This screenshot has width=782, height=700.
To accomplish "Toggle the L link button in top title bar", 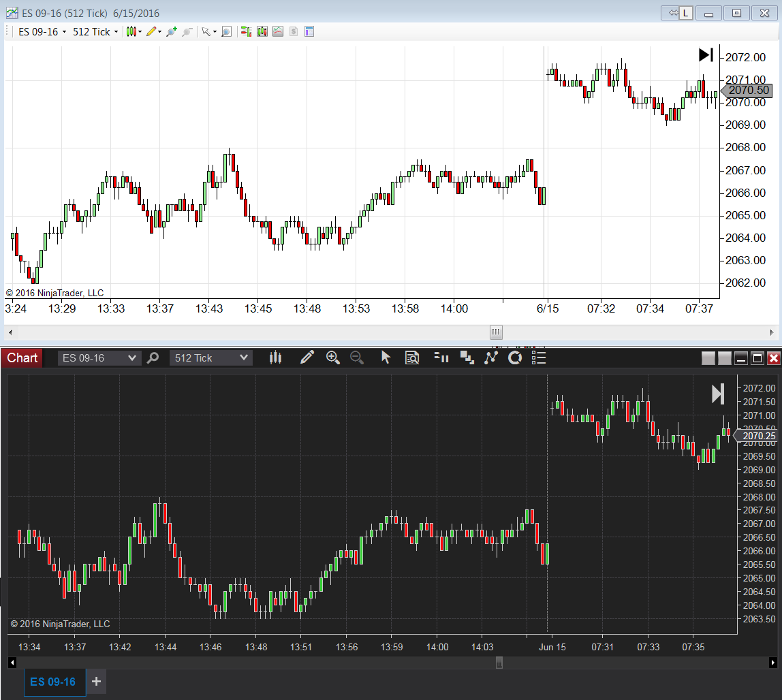I will pyautogui.click(x=685, y=12).
